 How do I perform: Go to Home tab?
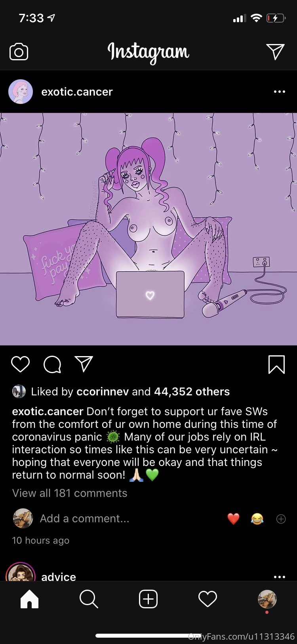coord(29,599)
